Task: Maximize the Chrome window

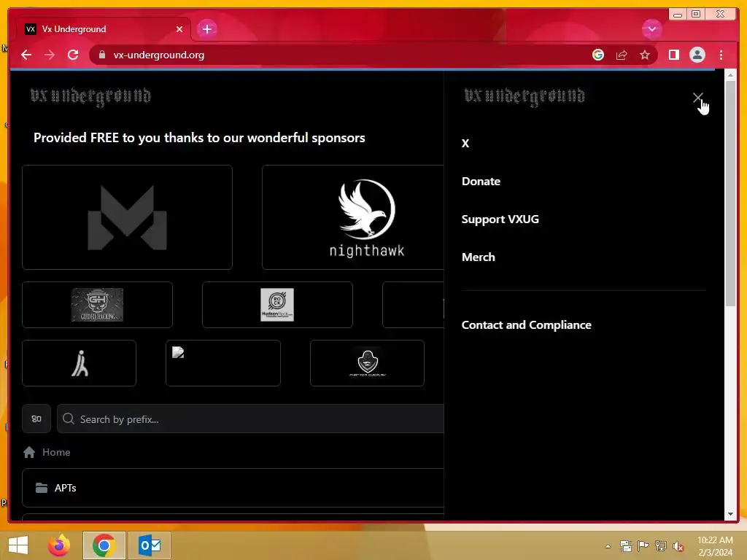Action: coord(696,14)
